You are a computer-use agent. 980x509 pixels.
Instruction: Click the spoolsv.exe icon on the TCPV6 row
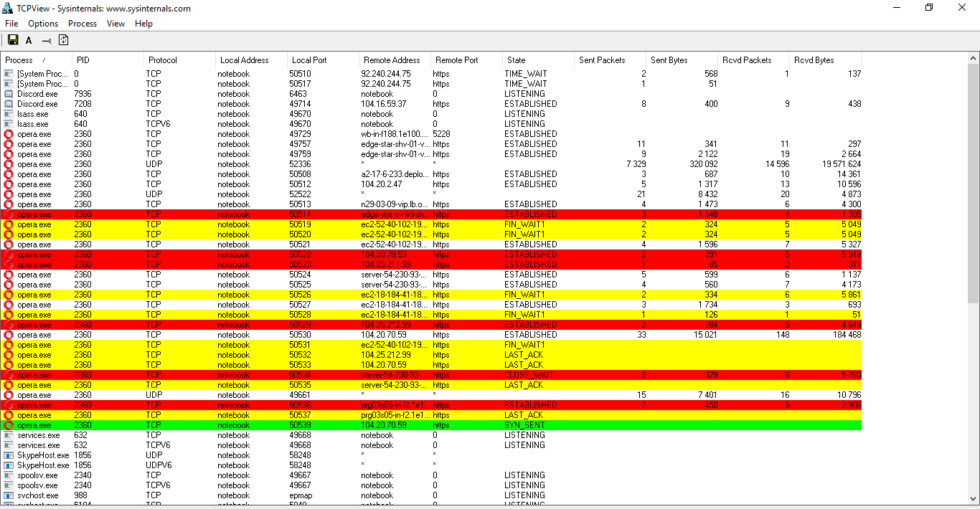click(x=9, y=485)
